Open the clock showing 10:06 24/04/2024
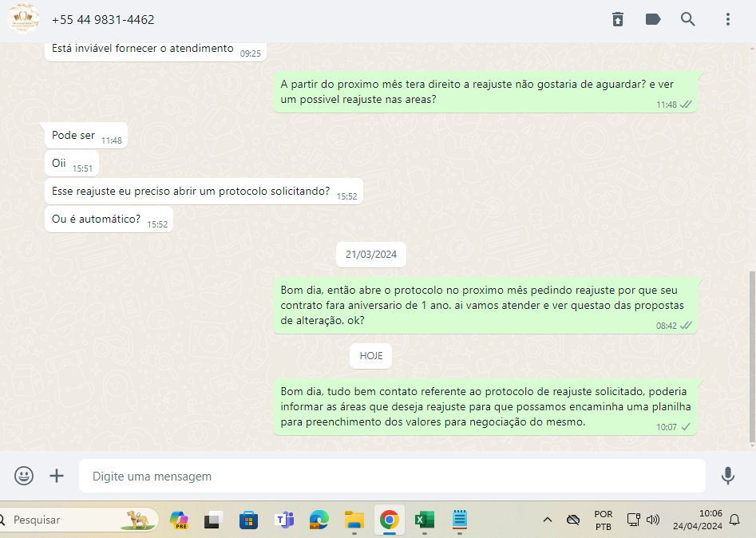 coord(697,520)
